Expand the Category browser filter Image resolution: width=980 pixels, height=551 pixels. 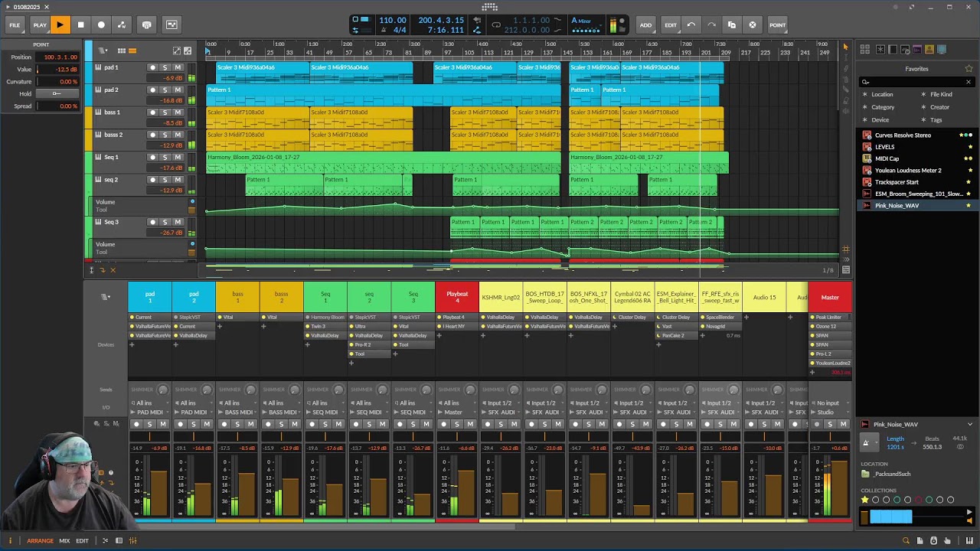tap(881, 107)
